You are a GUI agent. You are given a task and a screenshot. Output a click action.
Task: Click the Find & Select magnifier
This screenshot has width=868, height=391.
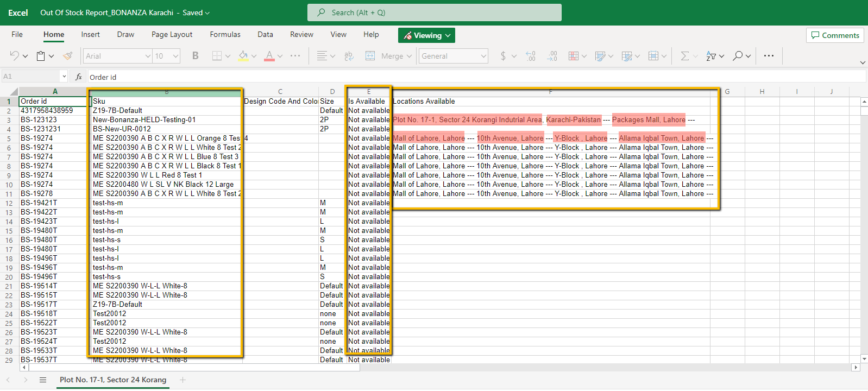tap(738, 56)
